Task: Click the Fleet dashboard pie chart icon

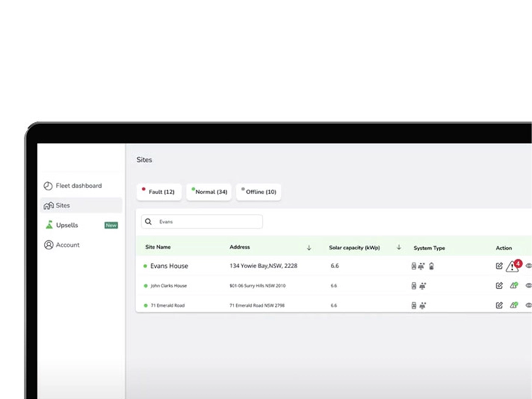Action: pos(48,186)
